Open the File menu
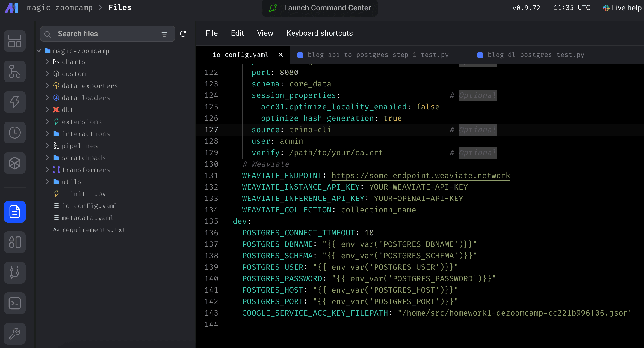The image size is (644, 348). point(212,33)
